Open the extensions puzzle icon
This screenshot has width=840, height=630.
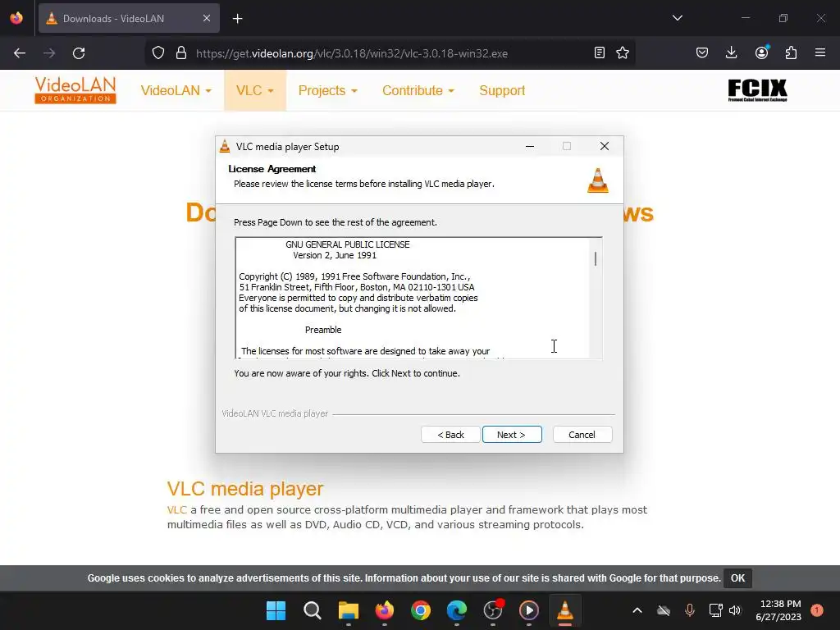click(791, 52)
